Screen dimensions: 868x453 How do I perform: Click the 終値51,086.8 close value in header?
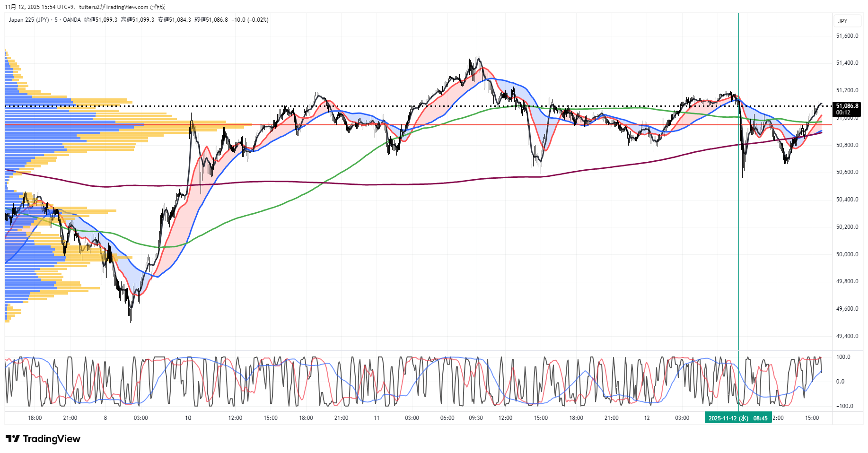click(x=211, y=20)
